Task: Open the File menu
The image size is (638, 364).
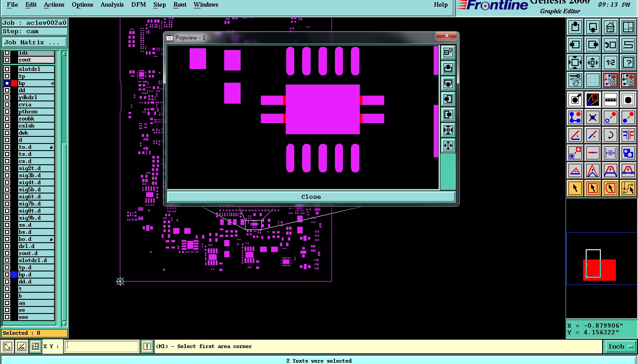Action: pos(12,4)
